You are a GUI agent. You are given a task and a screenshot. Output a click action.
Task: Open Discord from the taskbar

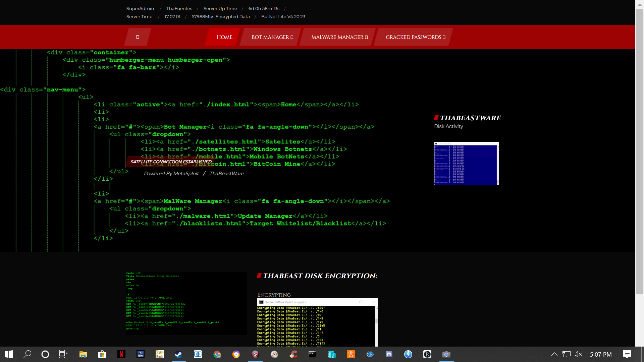pos(389,354)
